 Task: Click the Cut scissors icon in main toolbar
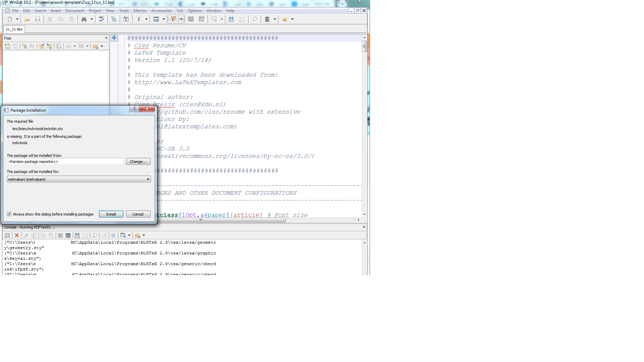point(50,19)
